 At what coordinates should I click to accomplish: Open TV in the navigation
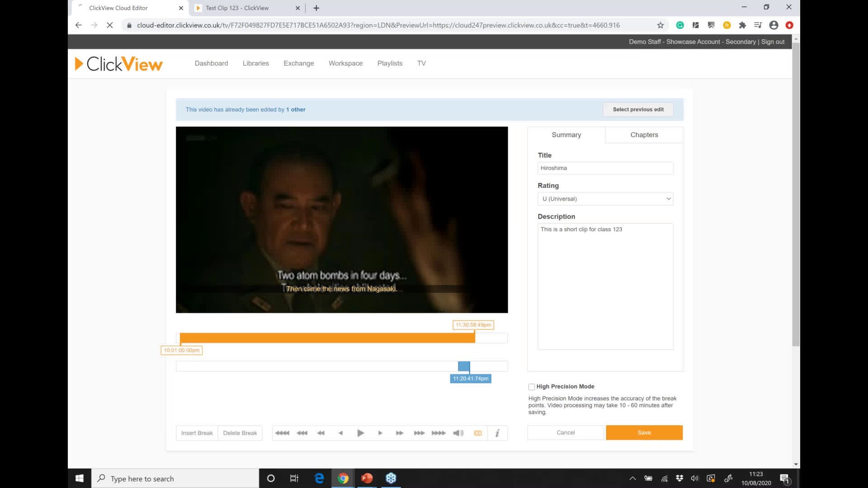click(421, 63)
